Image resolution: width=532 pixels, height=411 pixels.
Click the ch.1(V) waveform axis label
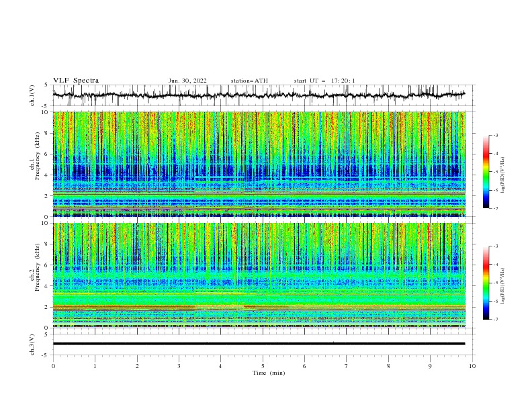coord(32,95)
